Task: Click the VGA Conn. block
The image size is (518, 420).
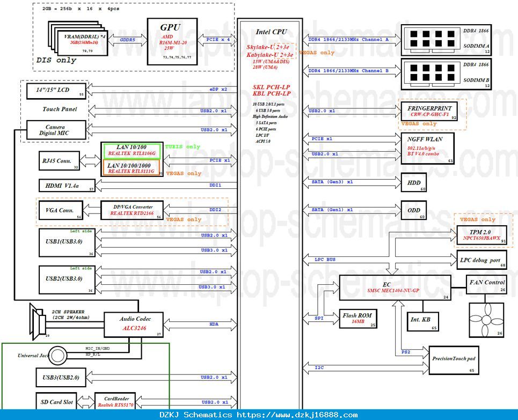Action: click(x=61, y=210)
